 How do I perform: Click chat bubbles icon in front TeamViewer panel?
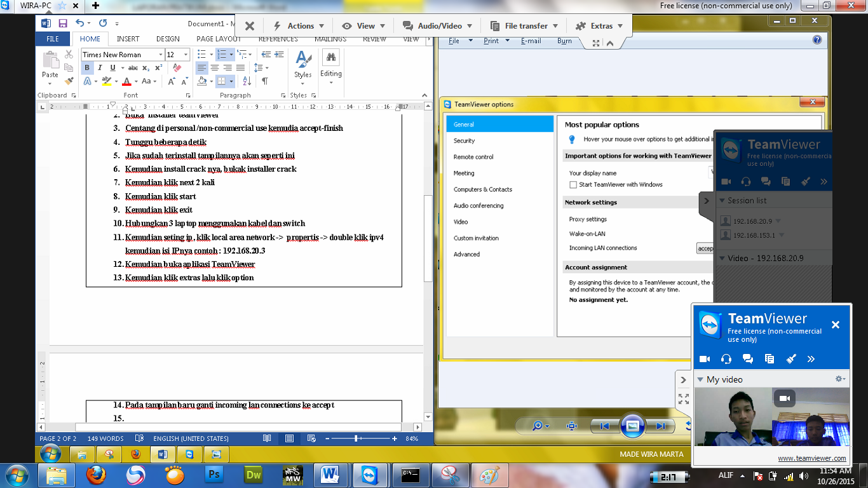tap(748, 359)
